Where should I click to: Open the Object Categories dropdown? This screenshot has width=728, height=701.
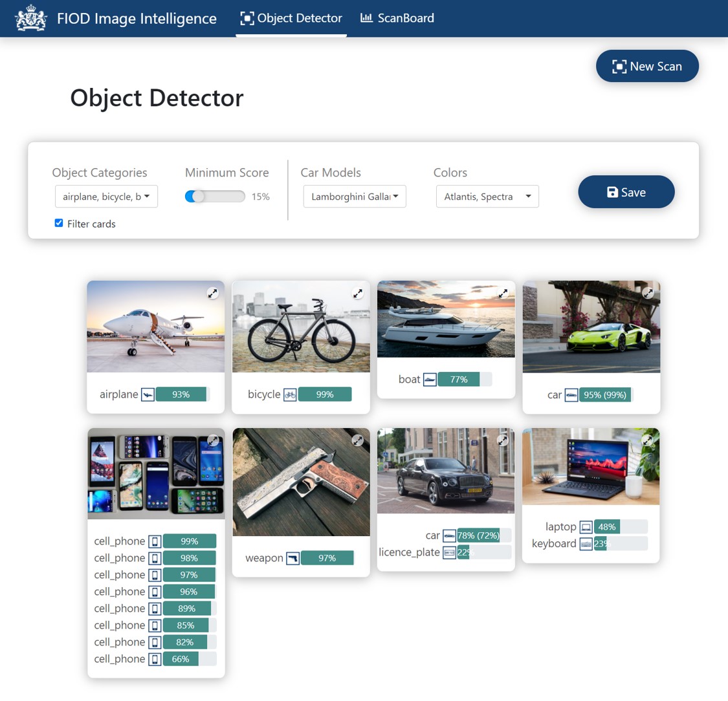coord(106,196)
